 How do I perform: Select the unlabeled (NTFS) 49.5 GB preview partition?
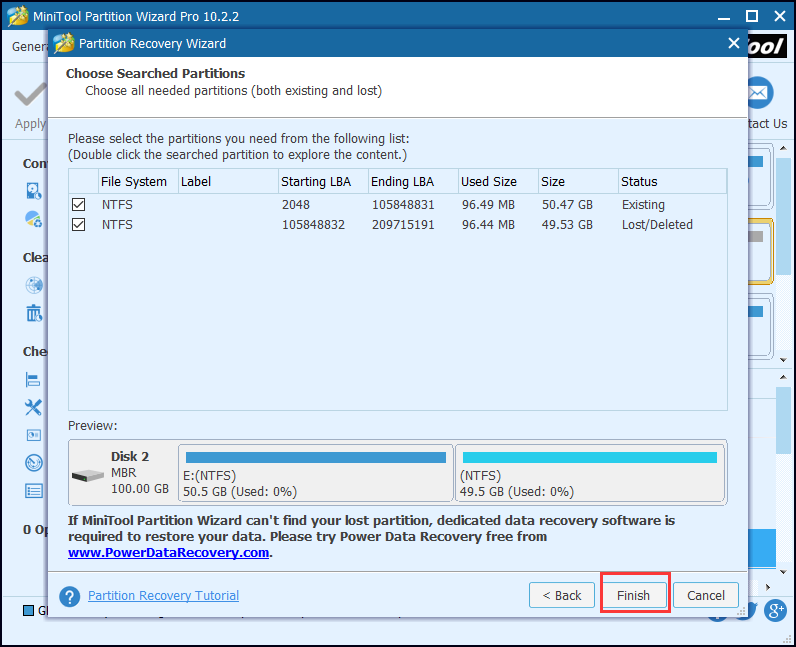coord(590,473)
